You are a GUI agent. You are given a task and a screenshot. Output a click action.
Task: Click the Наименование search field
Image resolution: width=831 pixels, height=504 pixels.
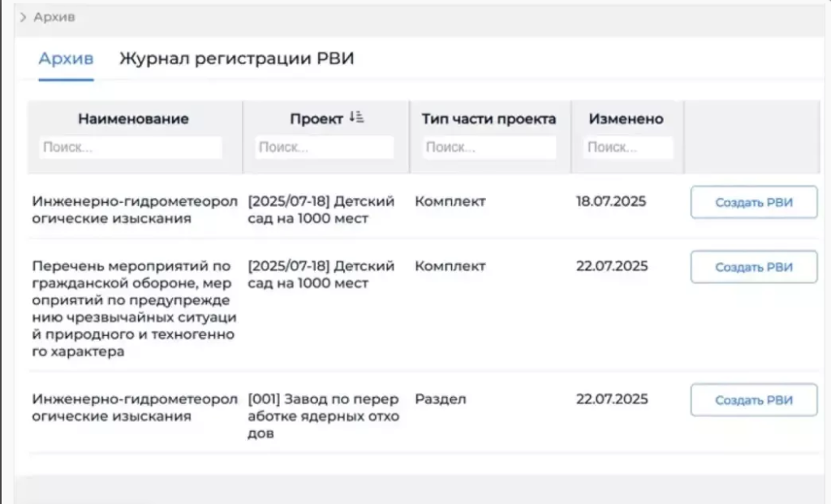tap(131, 148)
